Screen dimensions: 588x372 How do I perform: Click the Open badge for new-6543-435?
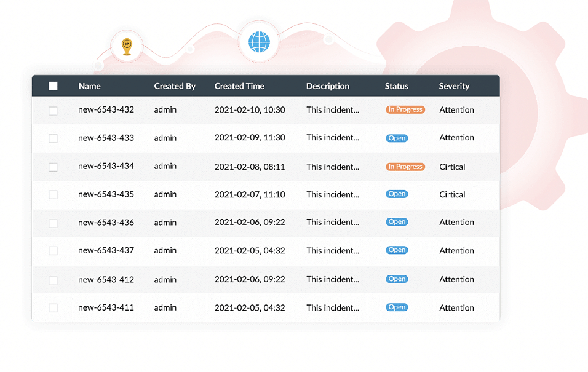click(x=397, y=194)
